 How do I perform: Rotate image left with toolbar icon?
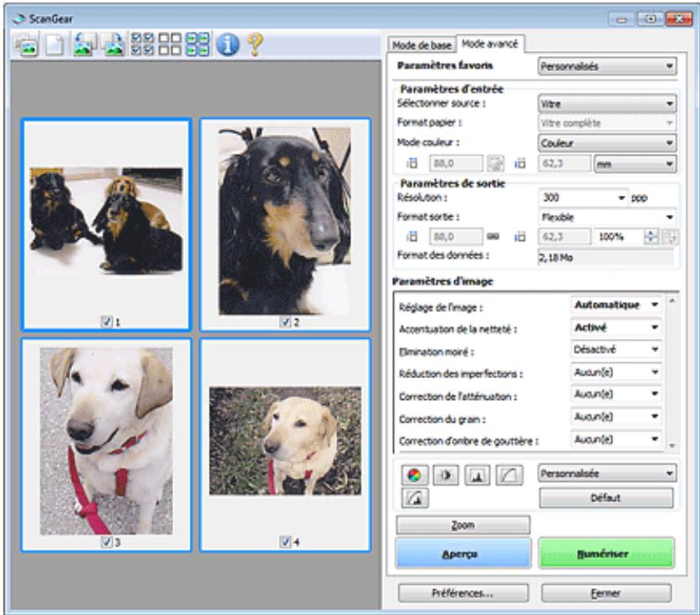[x=84, y=44]
